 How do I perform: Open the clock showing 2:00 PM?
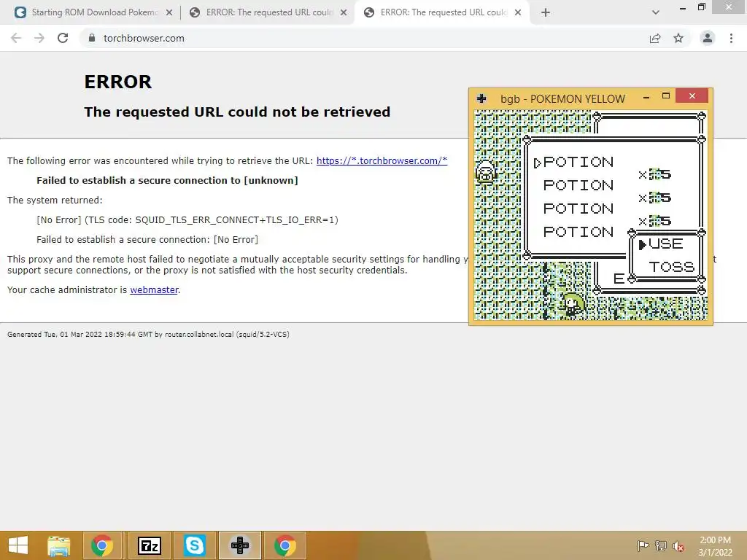tap(715, 546)
